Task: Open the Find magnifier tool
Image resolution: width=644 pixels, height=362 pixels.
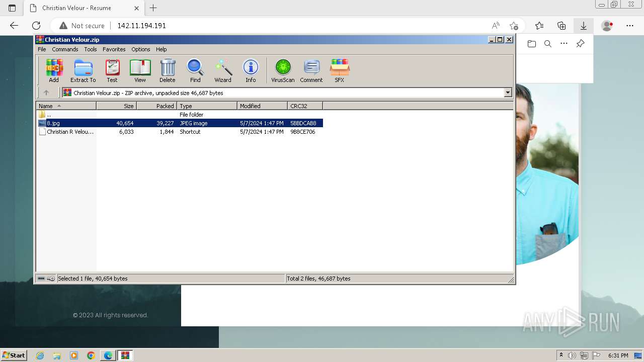Action: (195, 70)
